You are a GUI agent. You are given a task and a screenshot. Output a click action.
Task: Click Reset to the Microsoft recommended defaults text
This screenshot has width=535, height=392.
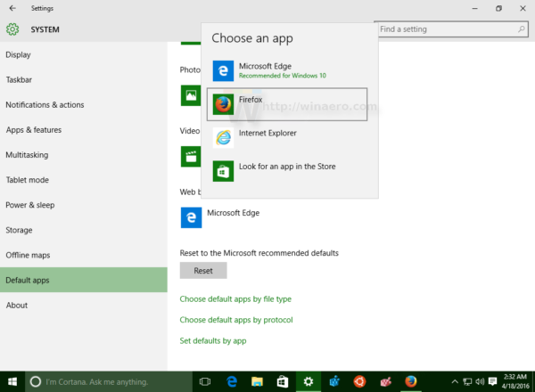[259, 253]
